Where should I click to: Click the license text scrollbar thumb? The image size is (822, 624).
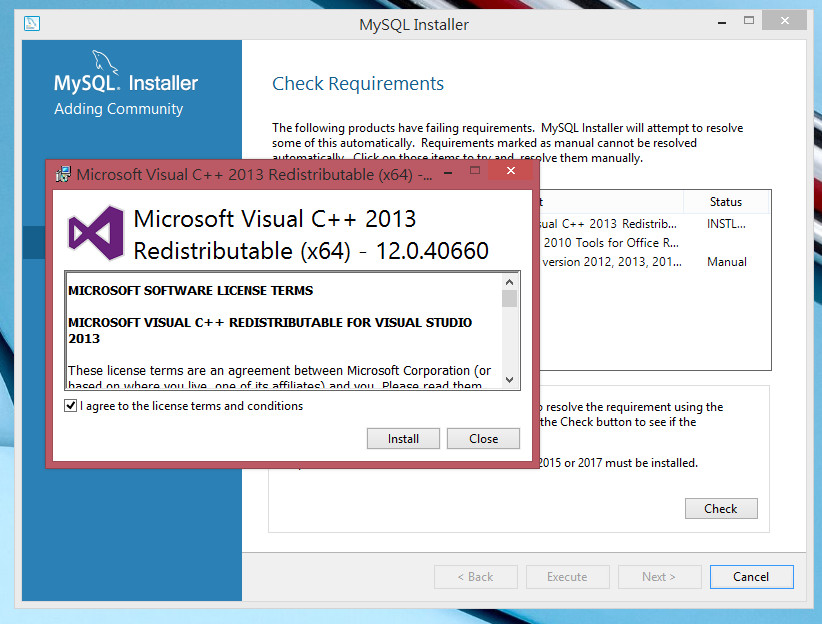point(509,298)
